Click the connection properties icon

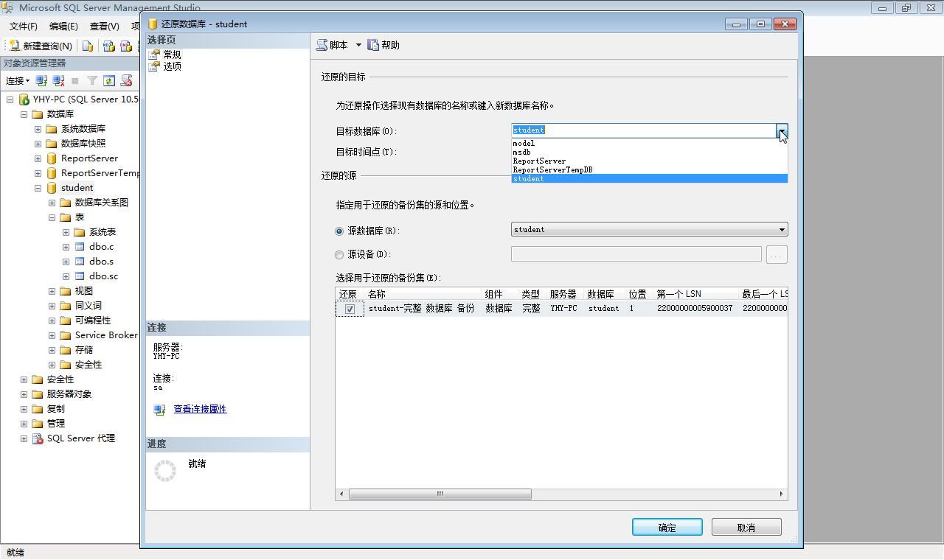[159, 409]
